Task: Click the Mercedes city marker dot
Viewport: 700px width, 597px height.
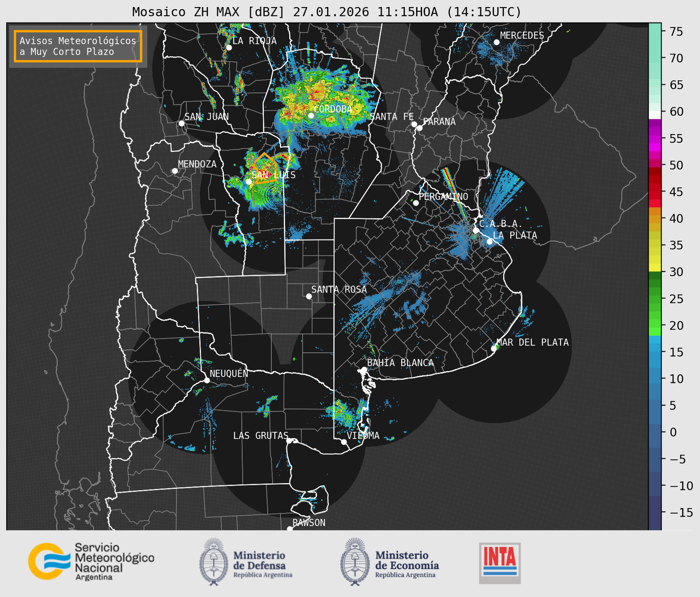Action: point(496,42)
